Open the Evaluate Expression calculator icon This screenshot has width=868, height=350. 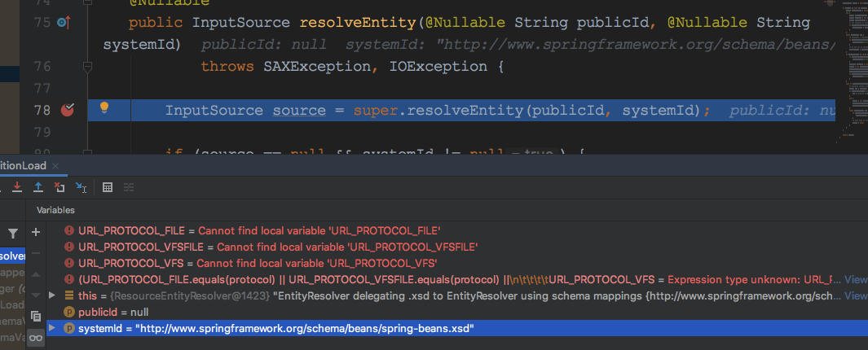108,187
